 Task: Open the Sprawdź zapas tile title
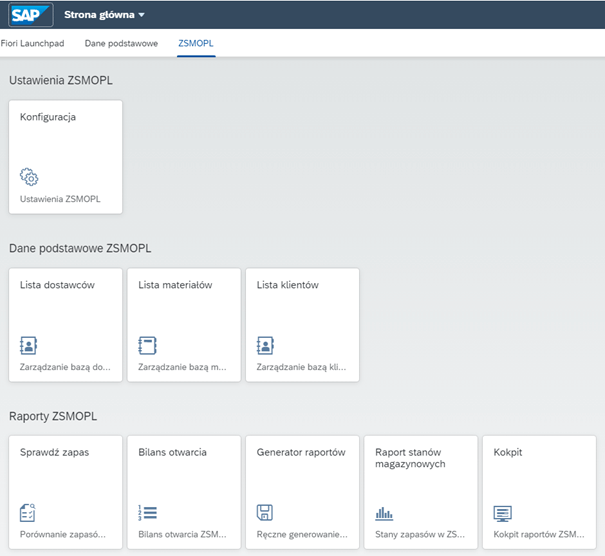(54, 452)
